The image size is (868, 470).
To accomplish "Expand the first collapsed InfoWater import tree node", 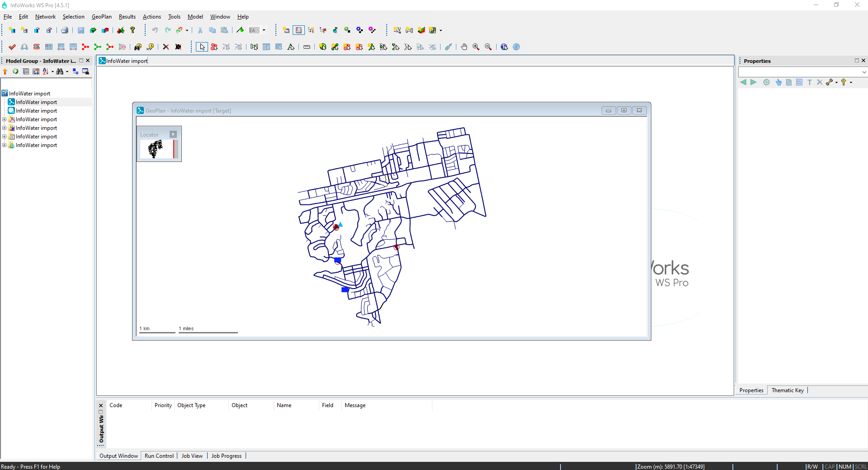I will (x=5, y=119).
